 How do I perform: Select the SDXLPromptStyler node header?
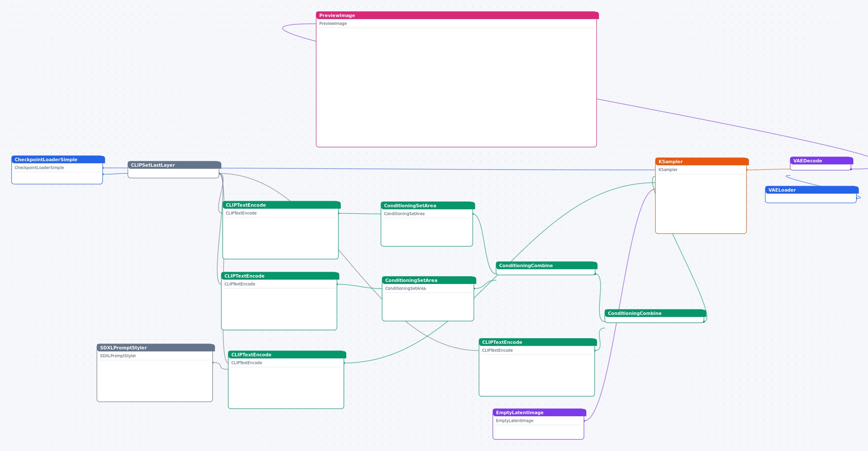pos(156,347)
